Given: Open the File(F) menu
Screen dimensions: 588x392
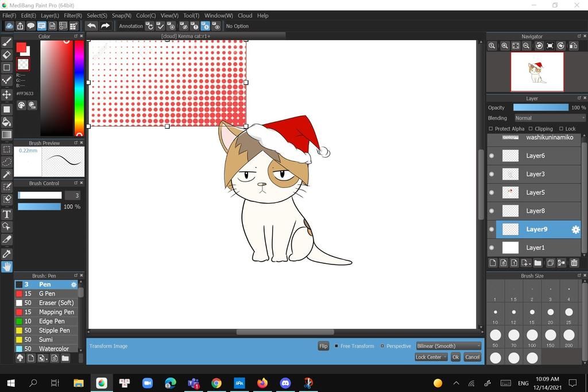Looking at the screenshot, I should click(x=9, y=16).
